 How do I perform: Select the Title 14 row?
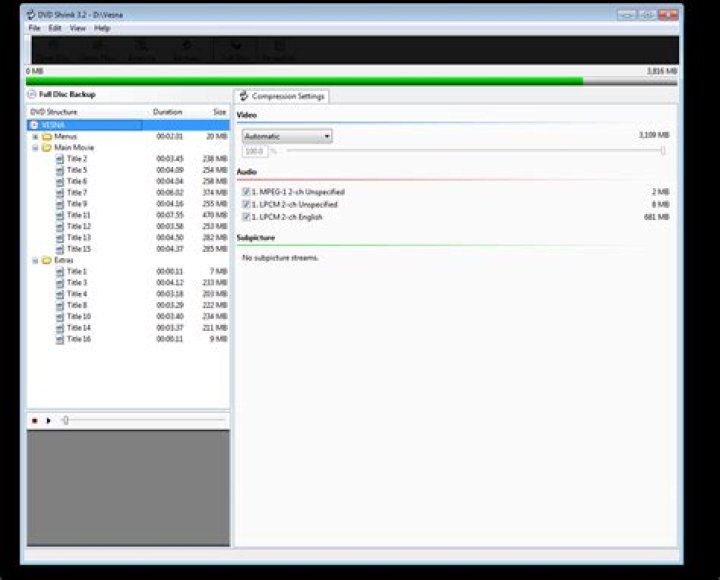coord(128,328)
